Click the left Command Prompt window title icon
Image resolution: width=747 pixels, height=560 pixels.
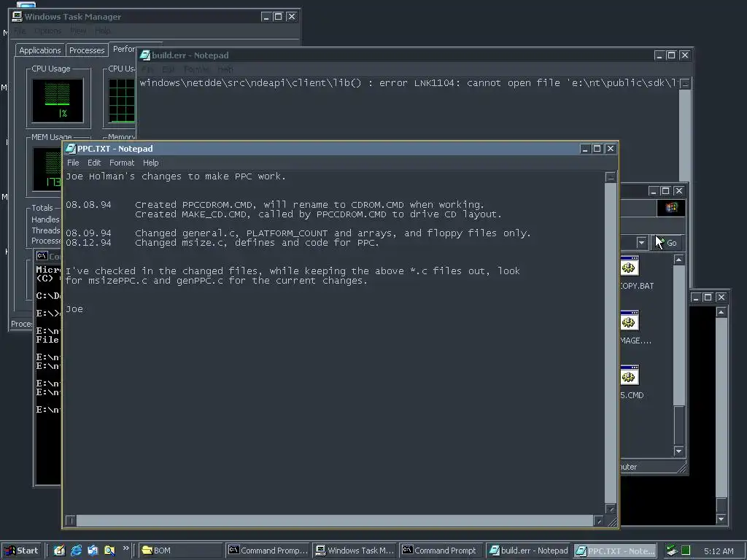[42, 256]
